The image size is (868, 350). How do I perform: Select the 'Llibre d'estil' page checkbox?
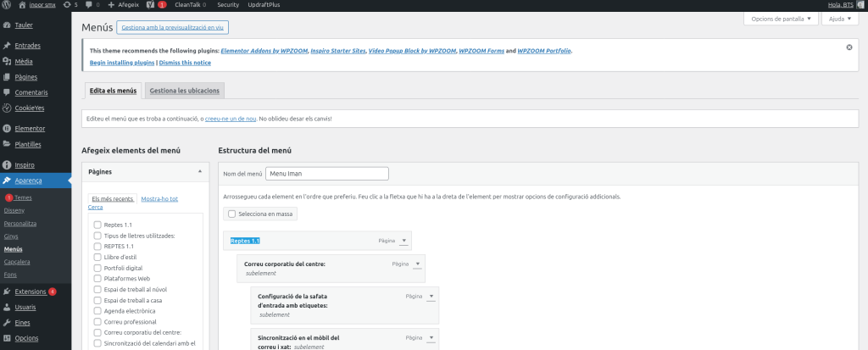97,257
